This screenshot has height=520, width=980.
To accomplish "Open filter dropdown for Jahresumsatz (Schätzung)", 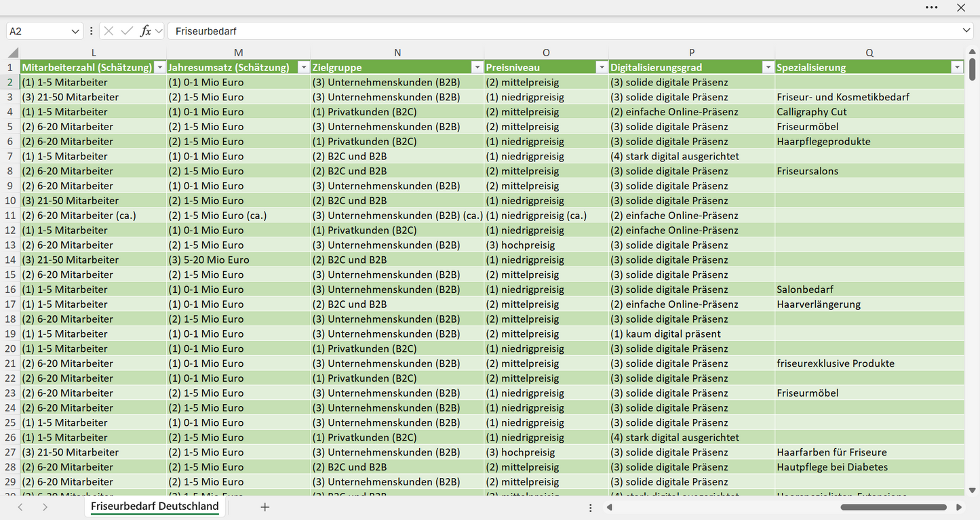I will pos(303,67).
